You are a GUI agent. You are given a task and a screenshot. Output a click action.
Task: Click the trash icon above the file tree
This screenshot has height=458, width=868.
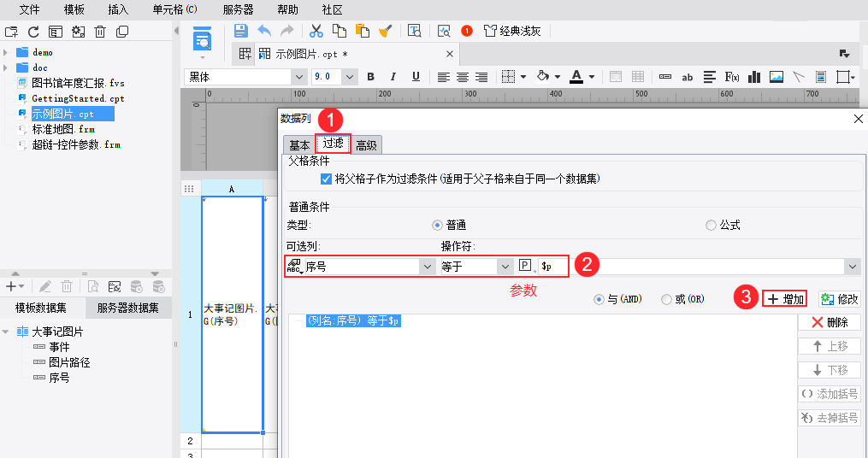(x=100, y=32)
